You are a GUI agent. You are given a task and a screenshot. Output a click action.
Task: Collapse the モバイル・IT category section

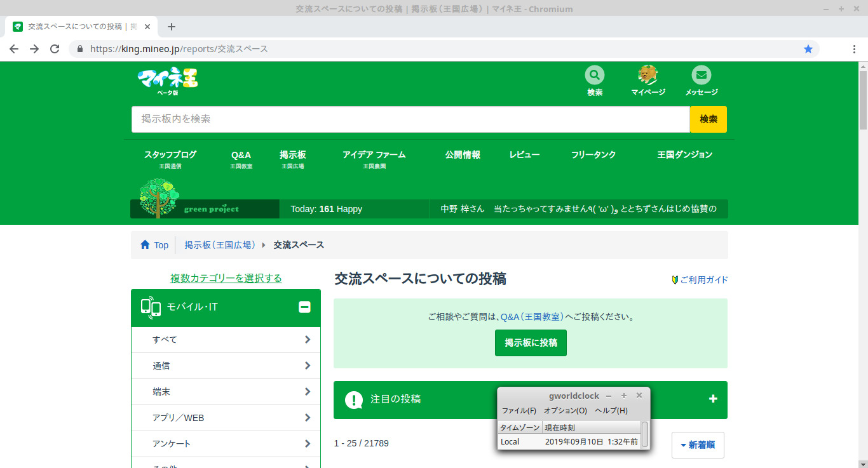coord(304,307)
